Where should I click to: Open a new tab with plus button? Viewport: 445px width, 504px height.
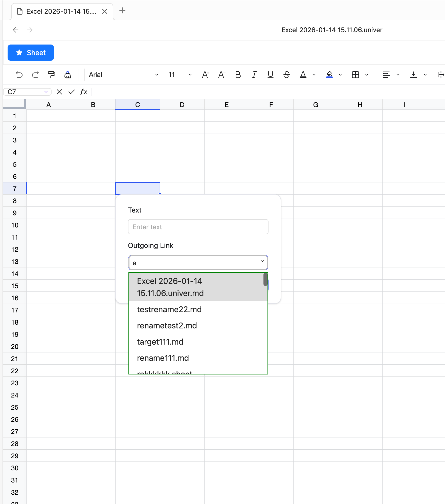[122, 11]
